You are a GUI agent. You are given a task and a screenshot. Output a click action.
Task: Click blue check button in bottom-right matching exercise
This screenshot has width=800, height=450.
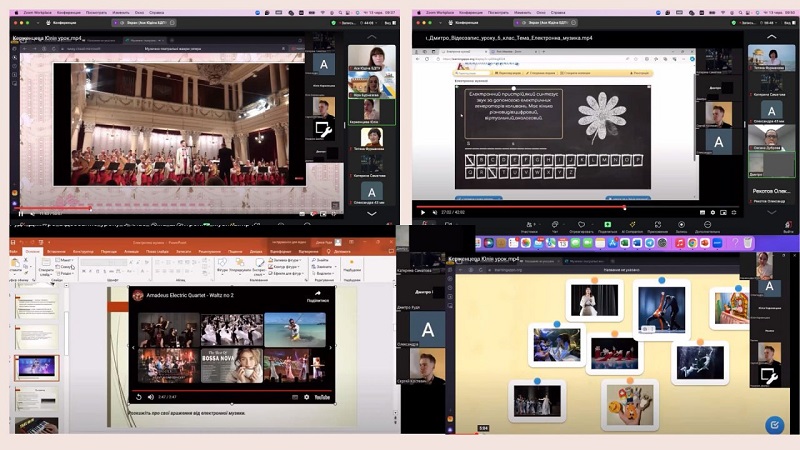[774, 424]
